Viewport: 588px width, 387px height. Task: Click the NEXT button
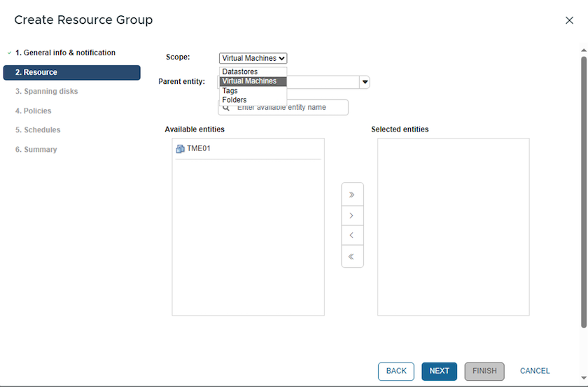[439, 371]
